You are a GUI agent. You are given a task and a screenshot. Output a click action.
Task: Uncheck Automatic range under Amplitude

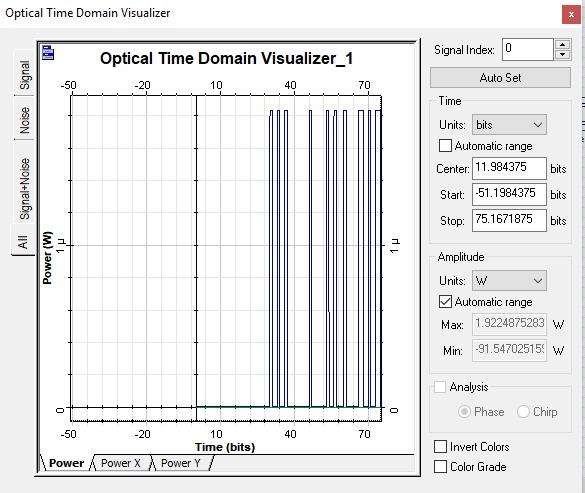[x=445, y=302]
